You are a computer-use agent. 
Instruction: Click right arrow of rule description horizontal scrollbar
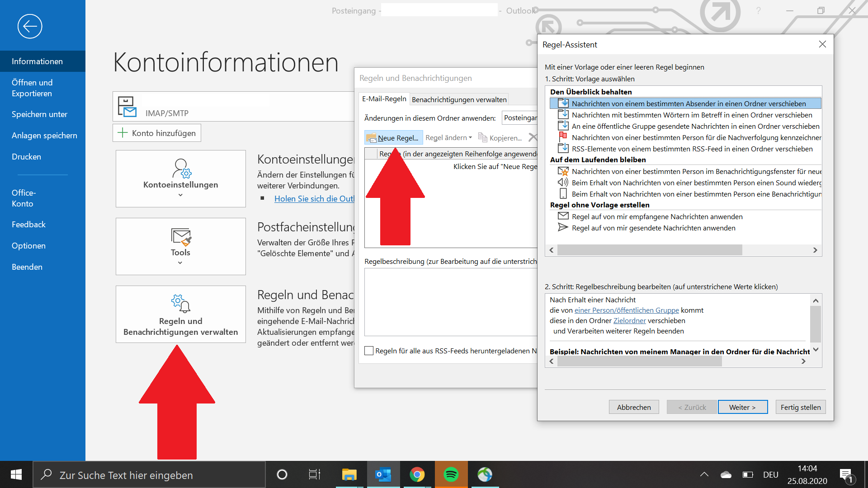coord(803,361)
